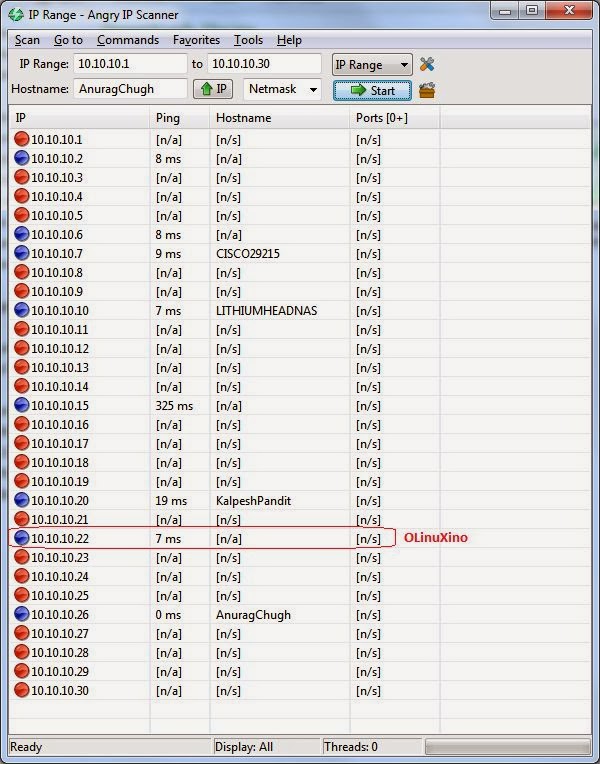Click the blue status icon for 10.10.10.6
Viewport: 600px width, 764px height.
(x=21, y=234)
